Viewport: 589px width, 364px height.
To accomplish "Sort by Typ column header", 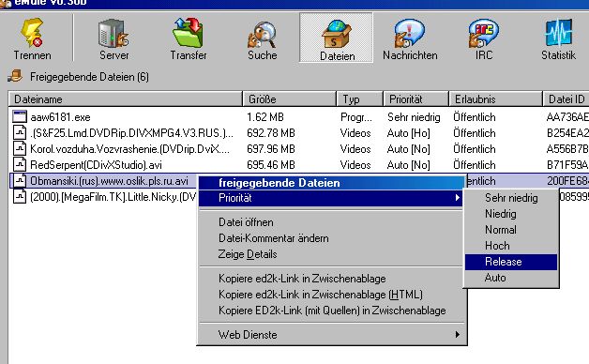I will click(360, 99).
